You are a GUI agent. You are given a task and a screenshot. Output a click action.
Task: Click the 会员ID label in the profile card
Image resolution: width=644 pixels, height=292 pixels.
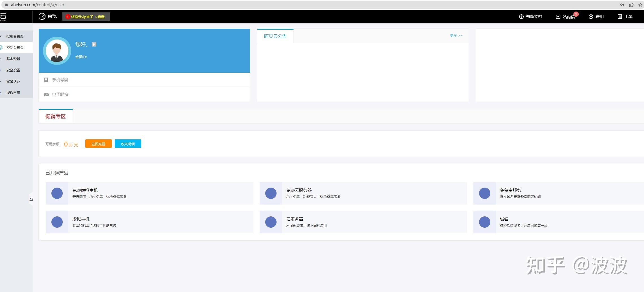tap(81, 57)
